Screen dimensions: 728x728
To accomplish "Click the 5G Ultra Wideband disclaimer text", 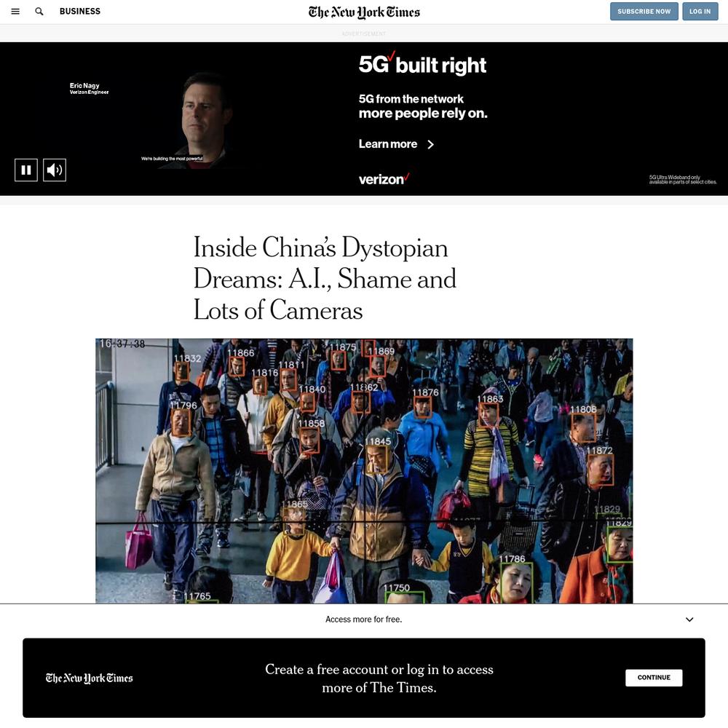I will pyautogui.click(x=683, y=180).
